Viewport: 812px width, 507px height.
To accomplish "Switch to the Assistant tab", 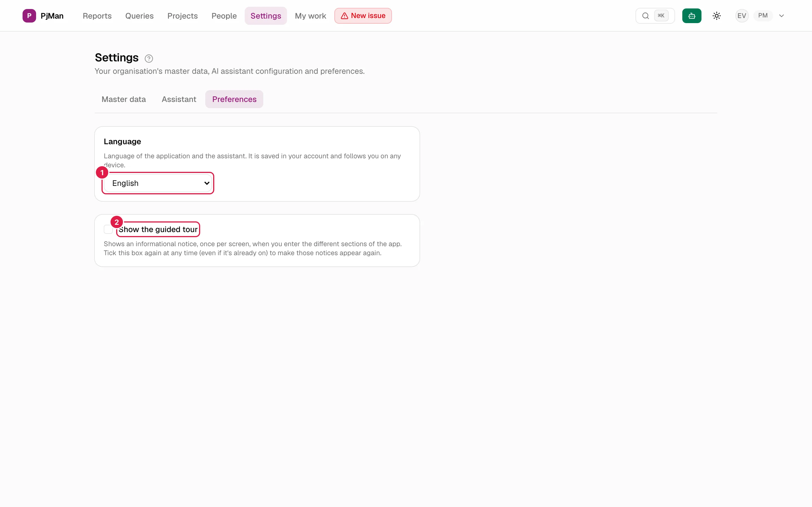I will 179,99.
